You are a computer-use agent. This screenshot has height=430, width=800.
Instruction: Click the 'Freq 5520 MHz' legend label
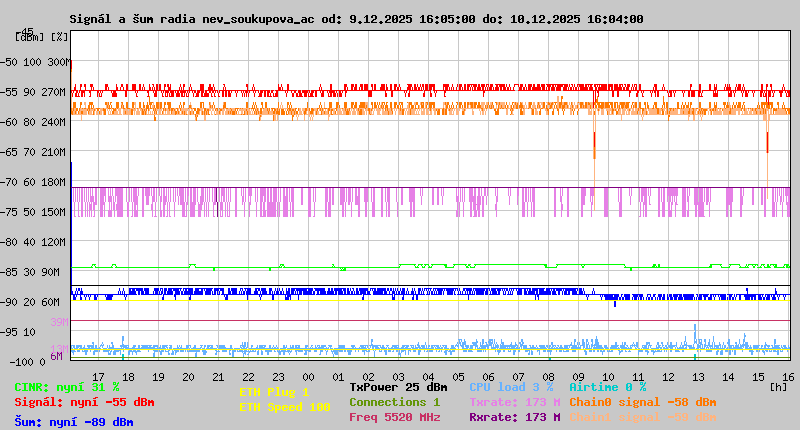pos(394,417)
